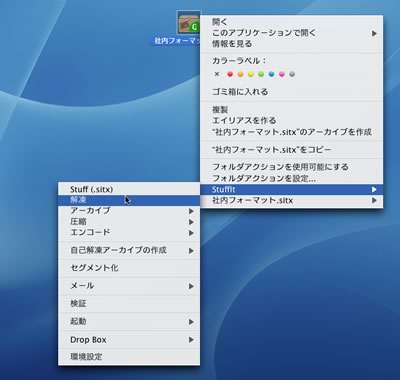This screenshot has width=400, height=380.
Task: Expand arrow next to 圧縮
Action: [191, 222]
